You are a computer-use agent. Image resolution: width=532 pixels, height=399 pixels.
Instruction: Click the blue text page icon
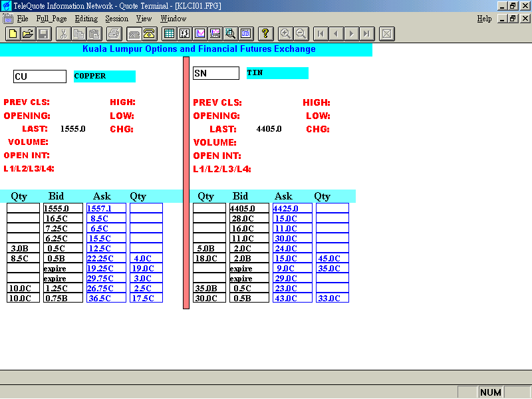[x=245, y=34]
